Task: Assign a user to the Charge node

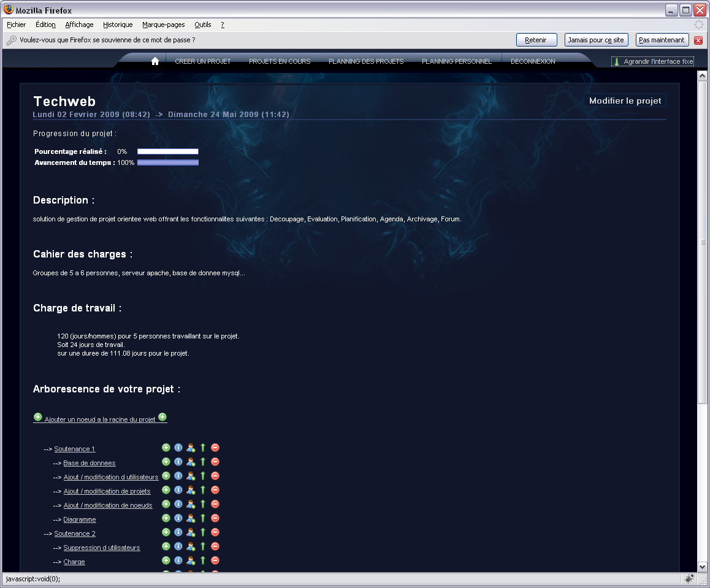Action: [191, 561]
